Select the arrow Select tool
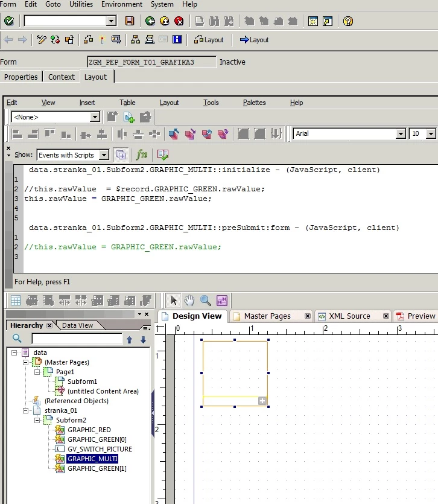 (174, 301)
